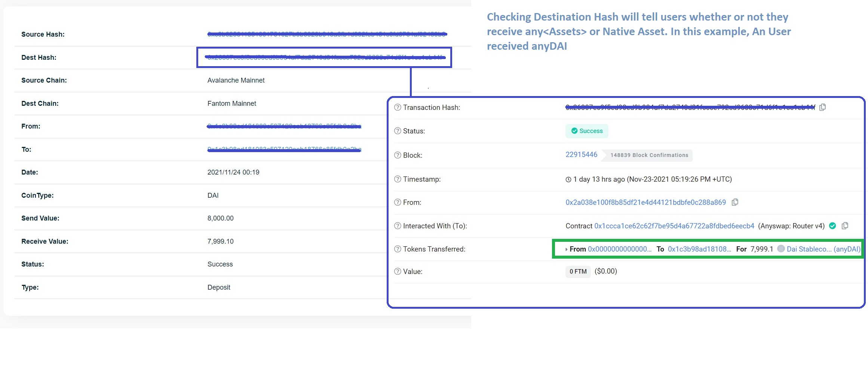868x373 pixels.
Task: Copy the From address in transaction details
Action: click(x=735, y=202)
